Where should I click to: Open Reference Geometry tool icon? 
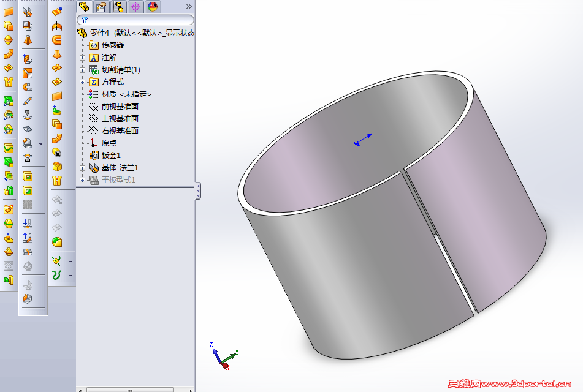pos(57,261)
